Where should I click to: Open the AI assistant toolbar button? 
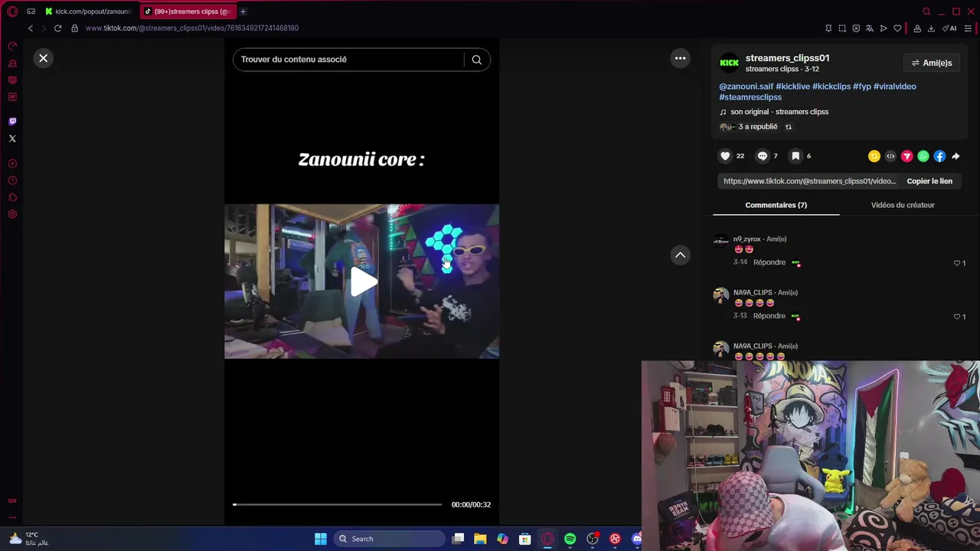pos(950,28)
